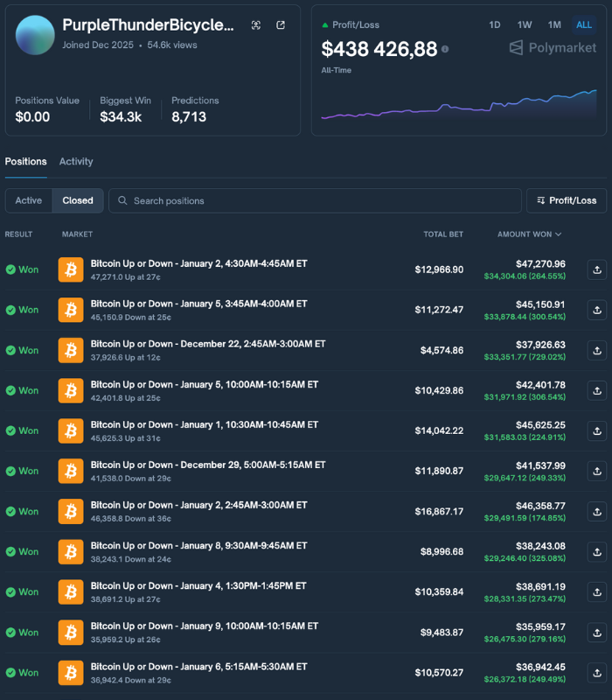This screenshot has width=612, height=700.
Task: Click the $12,966.90 total bet value
Action: 439,269
